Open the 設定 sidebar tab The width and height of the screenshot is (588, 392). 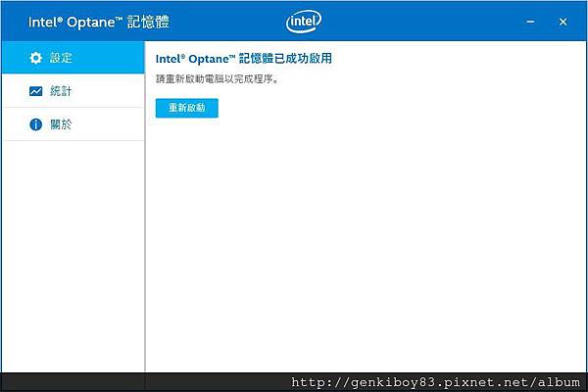click(x=73, y=58)
